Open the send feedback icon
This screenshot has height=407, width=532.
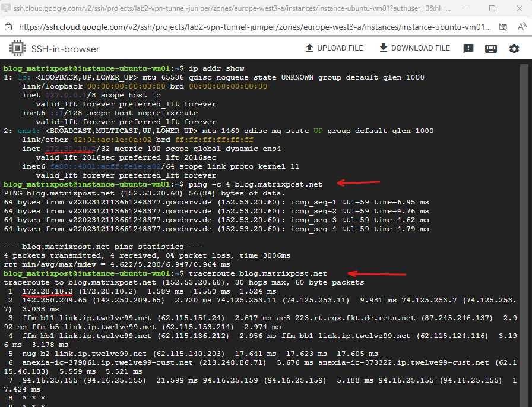point(468,49)
